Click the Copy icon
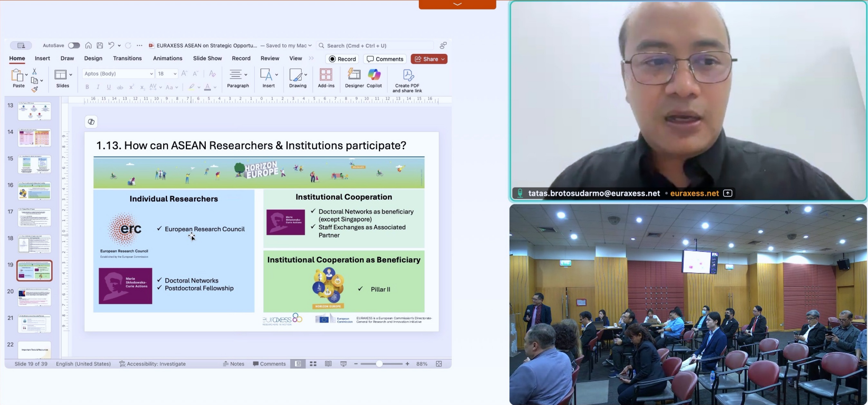868x405 pixels. coord(34,80)
